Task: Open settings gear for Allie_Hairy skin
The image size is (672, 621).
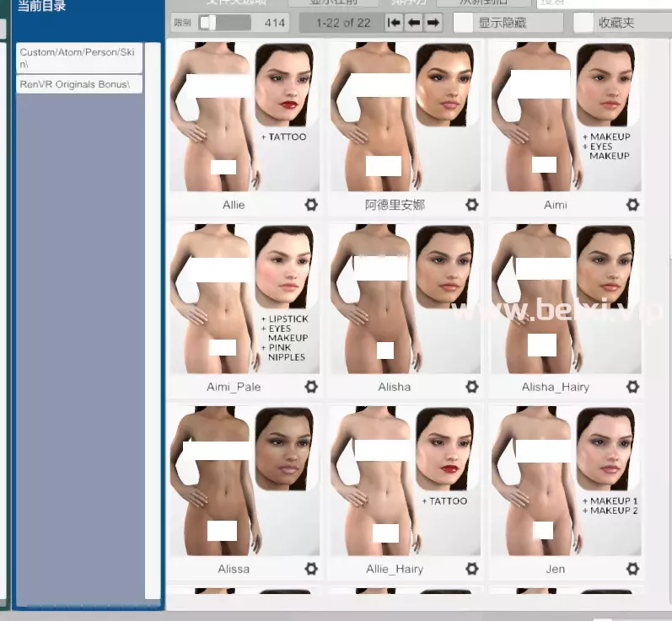Action: coord(472,569)
